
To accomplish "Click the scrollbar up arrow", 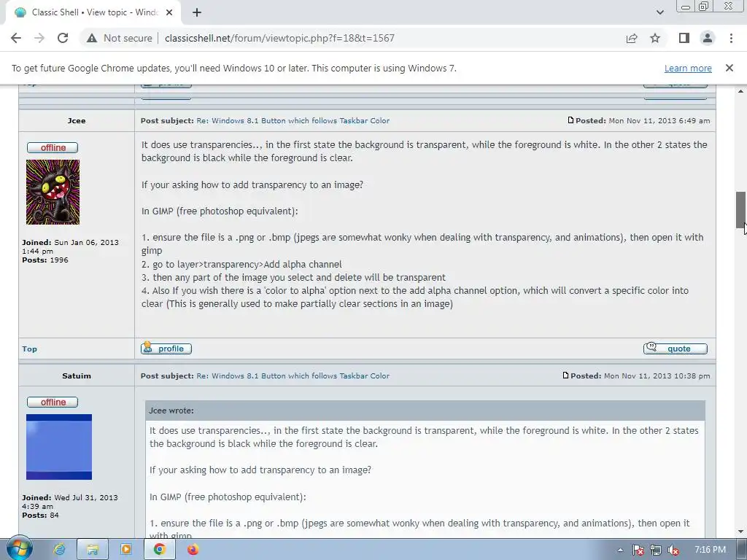I will click(x=740, y=91).
